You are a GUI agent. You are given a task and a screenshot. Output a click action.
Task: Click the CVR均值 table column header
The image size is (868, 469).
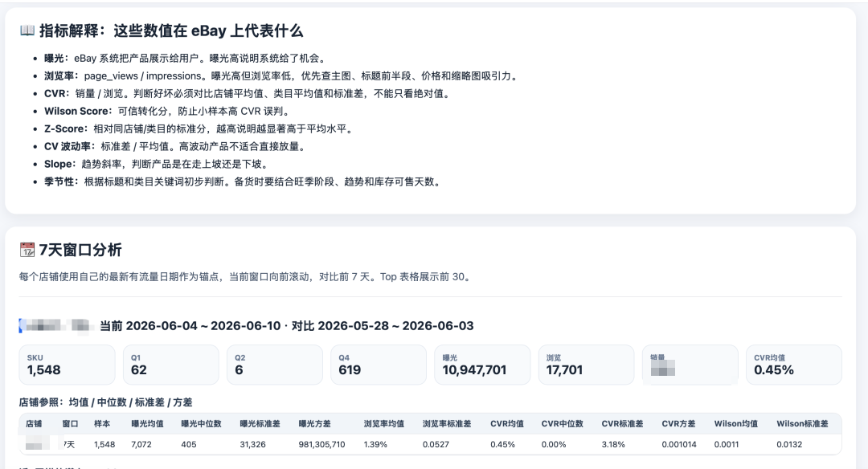click(x=507, y=424)
